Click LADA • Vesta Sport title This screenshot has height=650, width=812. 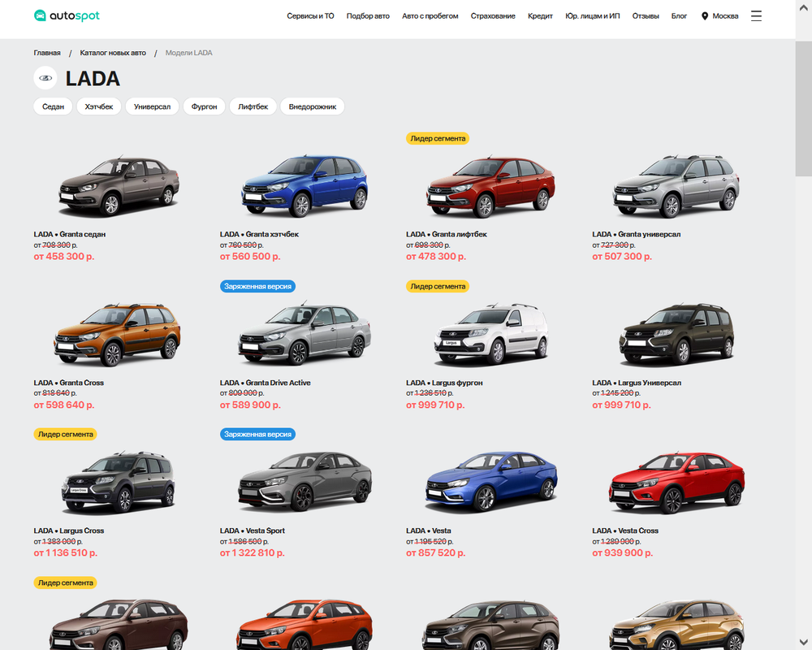pyautogui.click(x=253, y=531)
